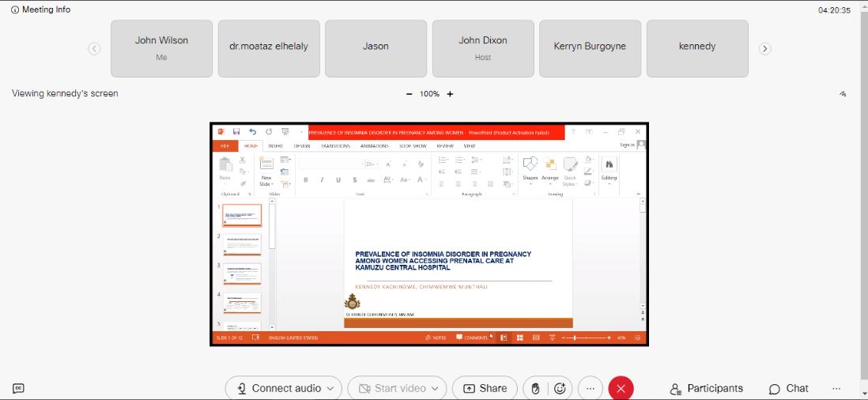Image resolution: width=868 pixels, height=400 pixels.
Task: Click PowerPoint zoom slider in shared screen
Action: (x=587, y=338)
